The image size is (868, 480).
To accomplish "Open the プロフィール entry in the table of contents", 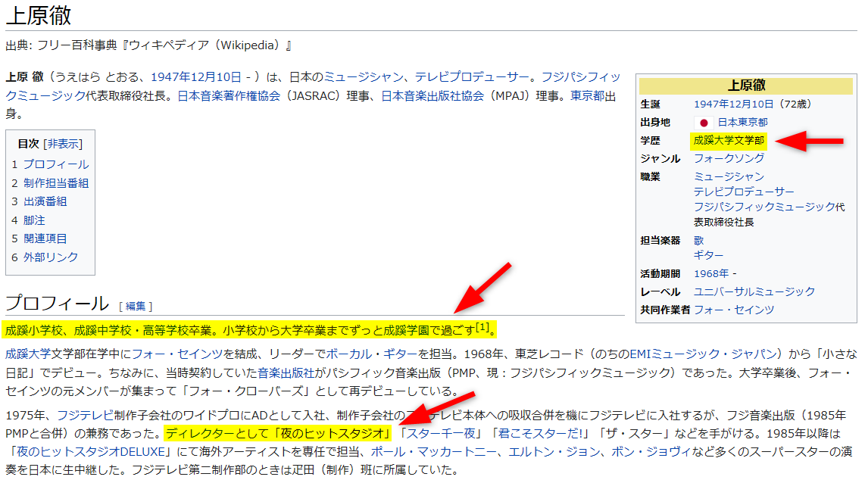I will coord(56,164).
